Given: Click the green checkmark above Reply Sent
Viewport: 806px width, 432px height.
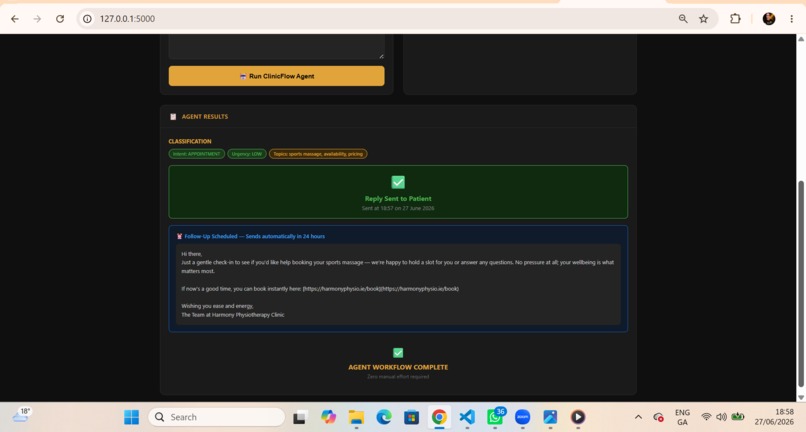Looking at the screenshot, I should 398,182.
